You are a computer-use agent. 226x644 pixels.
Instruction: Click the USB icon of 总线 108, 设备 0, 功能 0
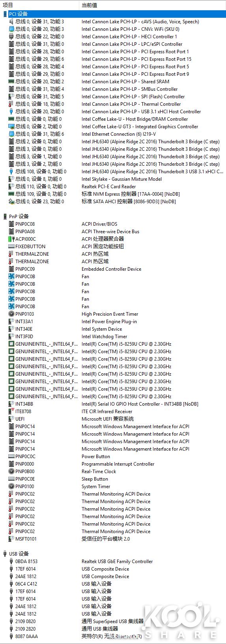coord(11,171)
